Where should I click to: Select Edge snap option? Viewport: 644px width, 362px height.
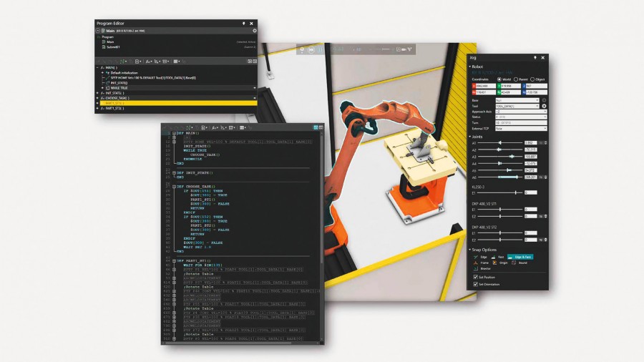pyautogui.click(x=479, y=257)
